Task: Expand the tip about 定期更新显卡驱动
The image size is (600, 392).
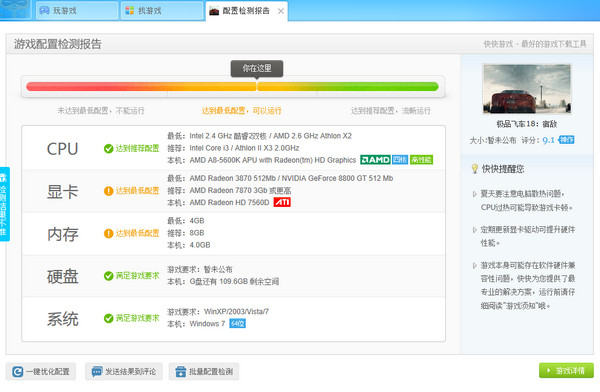Action: point(474,230)
